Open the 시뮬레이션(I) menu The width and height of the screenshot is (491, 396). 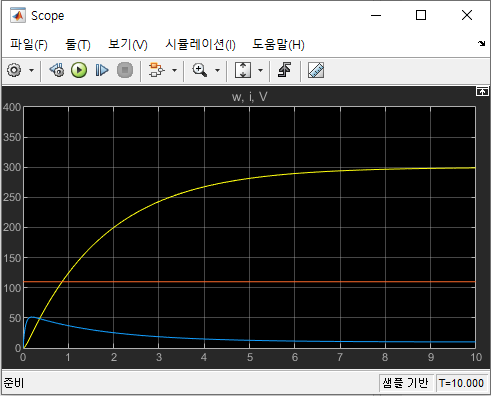coord(201,44)
